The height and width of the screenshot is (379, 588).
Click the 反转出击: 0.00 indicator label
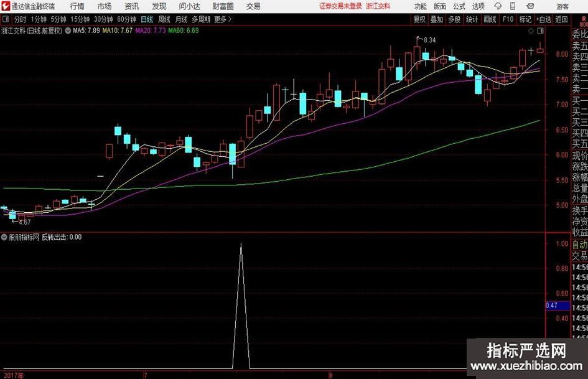point(62,237)
